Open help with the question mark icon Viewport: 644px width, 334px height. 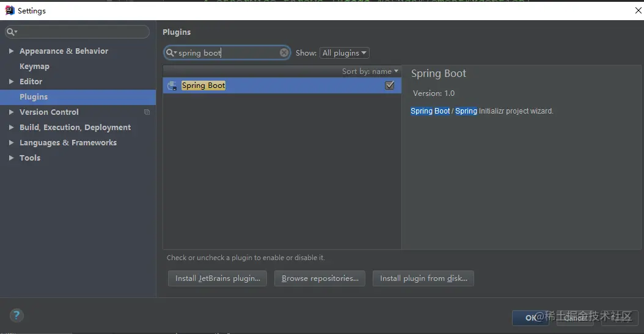[x=16, y=316]
